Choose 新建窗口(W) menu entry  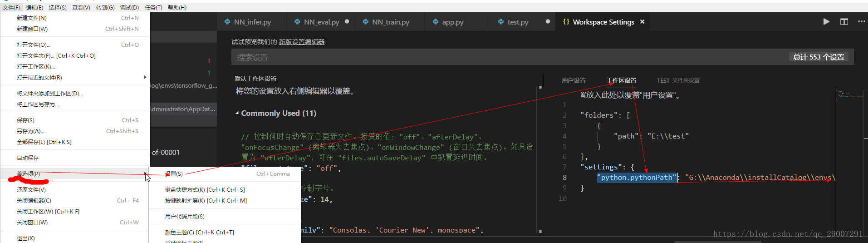click(75, 29)
